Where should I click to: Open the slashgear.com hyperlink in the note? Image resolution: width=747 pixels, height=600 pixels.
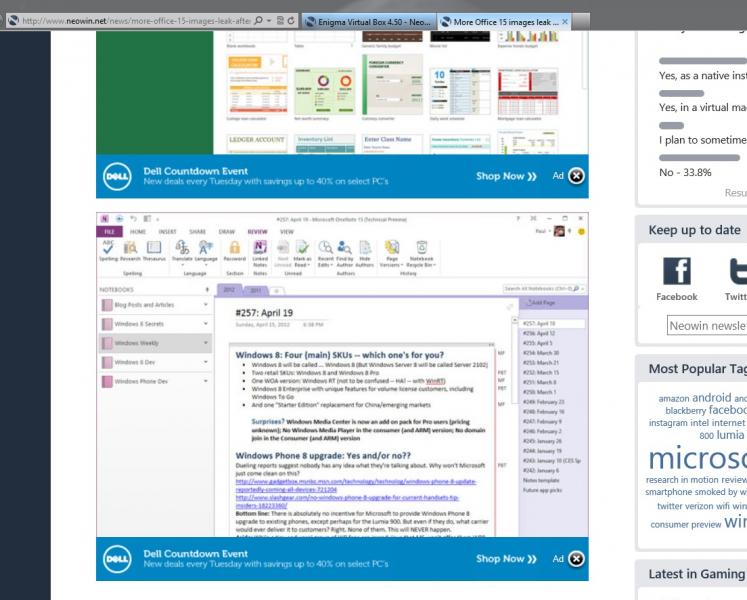click(x=347, y=501)
